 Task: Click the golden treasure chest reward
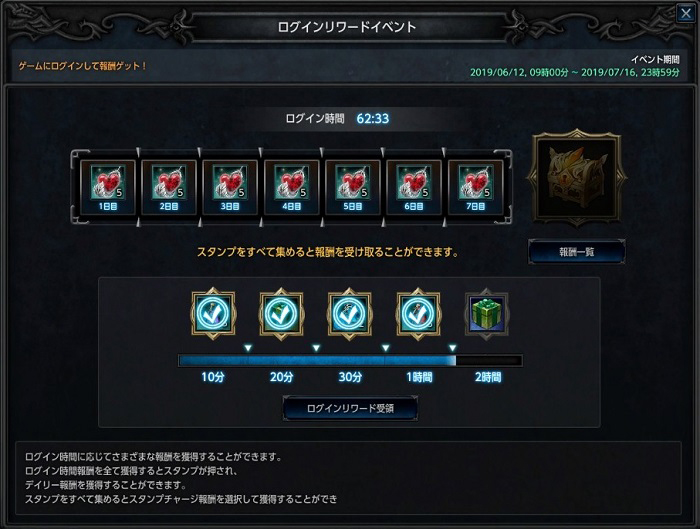(x=577, y=178)
